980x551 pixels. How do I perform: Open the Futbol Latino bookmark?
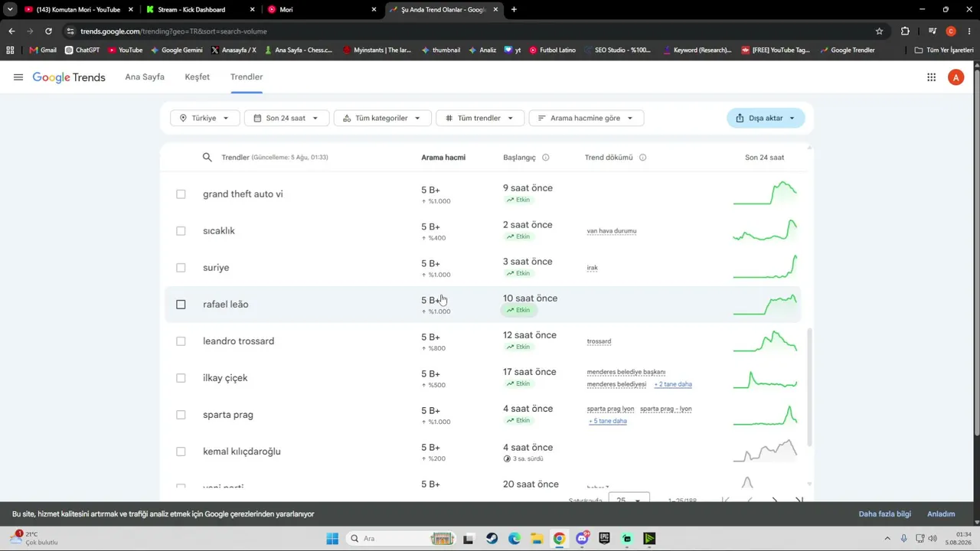click(x=552, y=50)
